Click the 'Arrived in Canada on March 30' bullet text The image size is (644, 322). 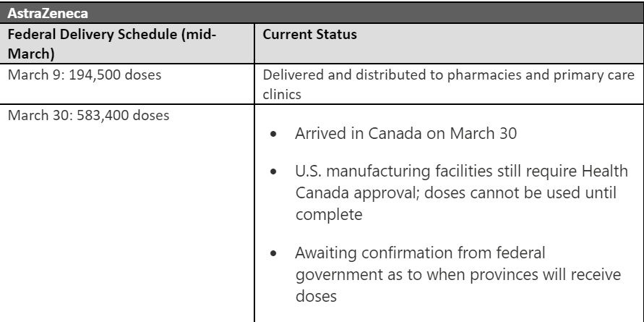(405, 134)
